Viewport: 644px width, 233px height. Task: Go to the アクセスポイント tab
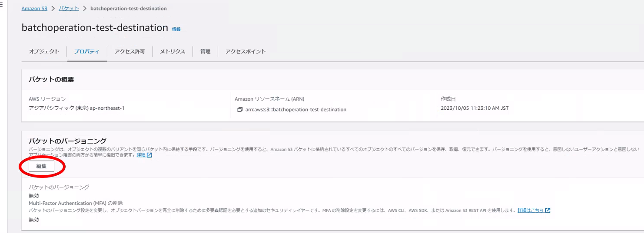[x=246, y=52]
